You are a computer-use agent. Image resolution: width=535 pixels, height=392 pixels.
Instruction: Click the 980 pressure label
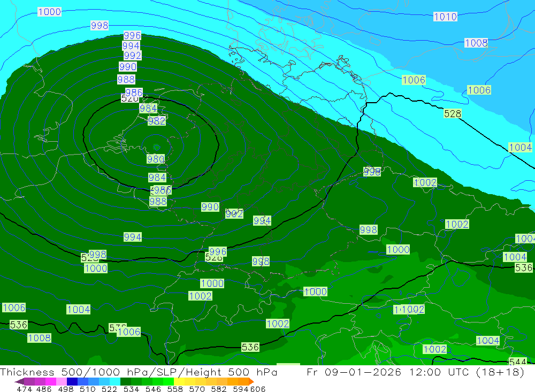(156, 159)
